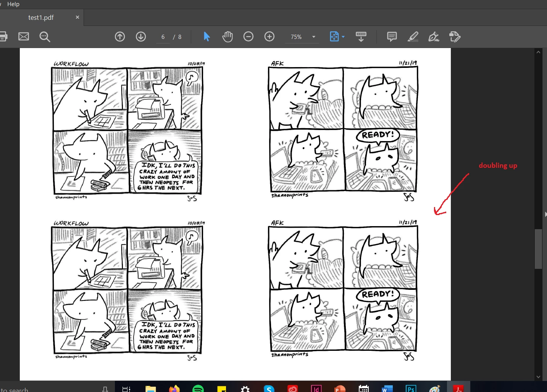
Task: Open Creative Cloud from the taskbar
Action: point(293,389)
